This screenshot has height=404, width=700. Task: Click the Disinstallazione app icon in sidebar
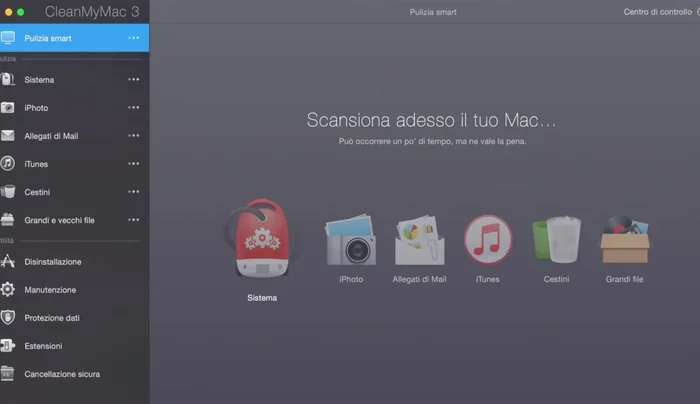coord(8,261)
